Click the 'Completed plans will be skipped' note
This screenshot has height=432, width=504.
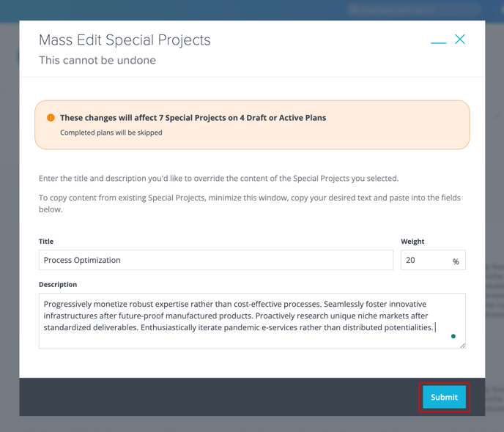coord(111,133)
